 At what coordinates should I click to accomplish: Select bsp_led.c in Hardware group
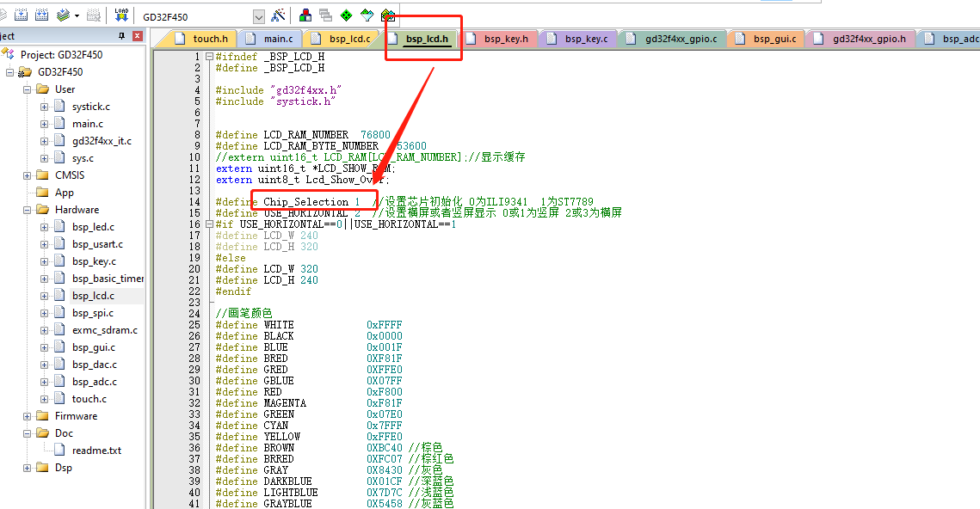coord(93,227)
